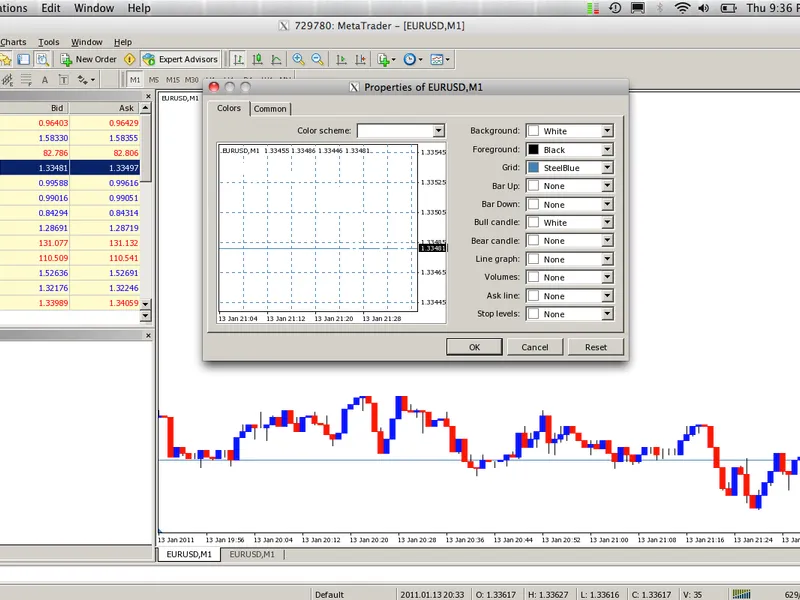Select the M1 timeframe button
This screenshot has width=800, height=600.
[x=135, y=80]
